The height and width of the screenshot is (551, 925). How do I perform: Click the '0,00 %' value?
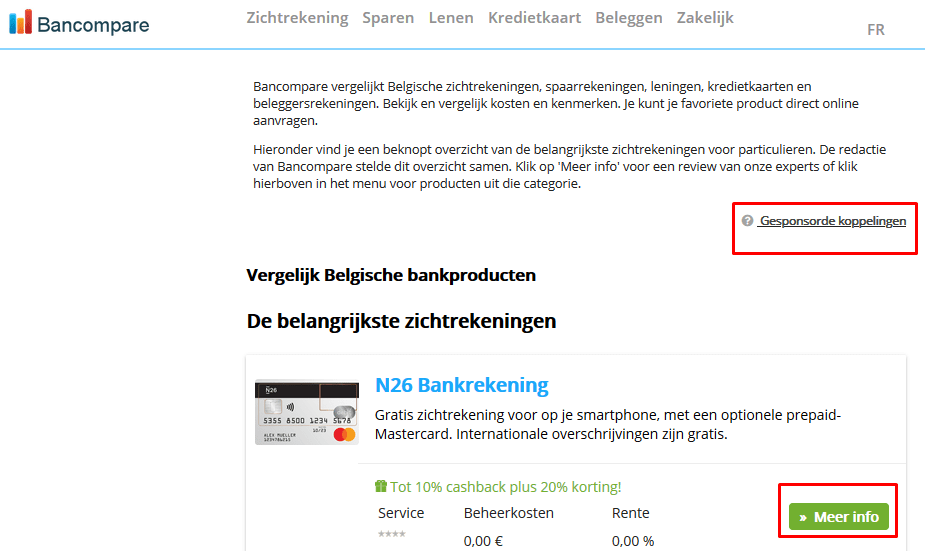633,541
